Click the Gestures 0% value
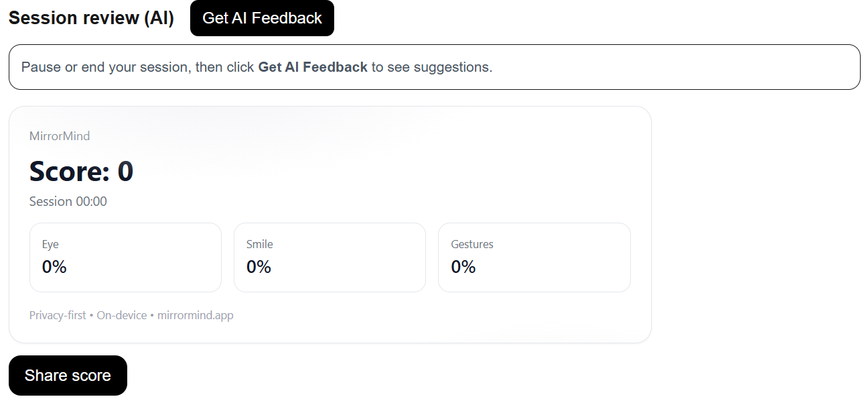 coord(463,267)
